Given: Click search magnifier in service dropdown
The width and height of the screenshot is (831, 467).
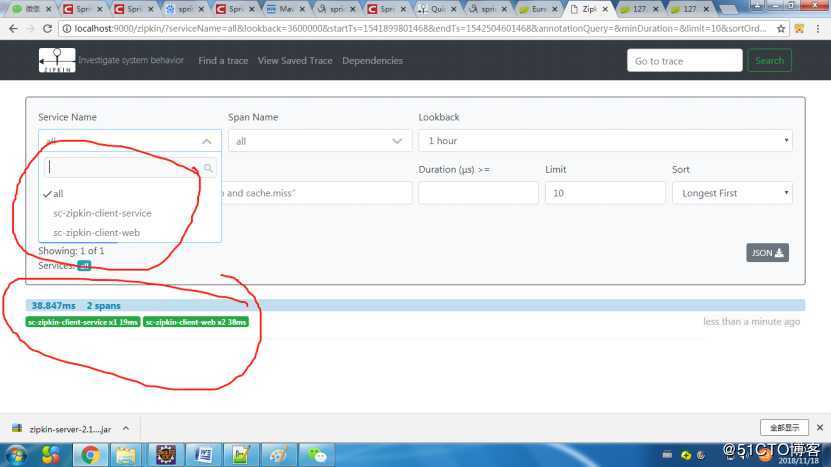Looking at the screenshot, I should 208,168.
